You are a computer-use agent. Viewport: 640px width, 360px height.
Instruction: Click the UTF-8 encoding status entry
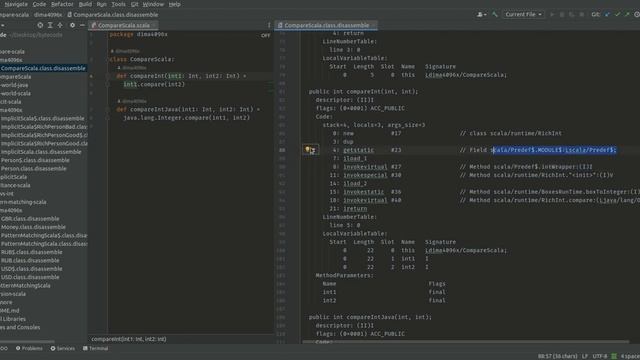pyautogui.click(x=600, y=356)
